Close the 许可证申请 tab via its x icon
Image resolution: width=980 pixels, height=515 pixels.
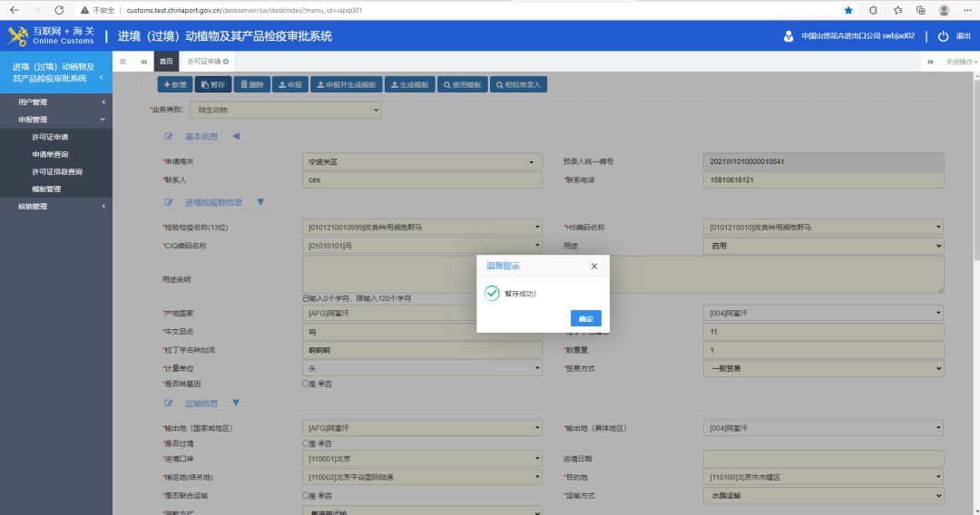click(x=226, y=61)
